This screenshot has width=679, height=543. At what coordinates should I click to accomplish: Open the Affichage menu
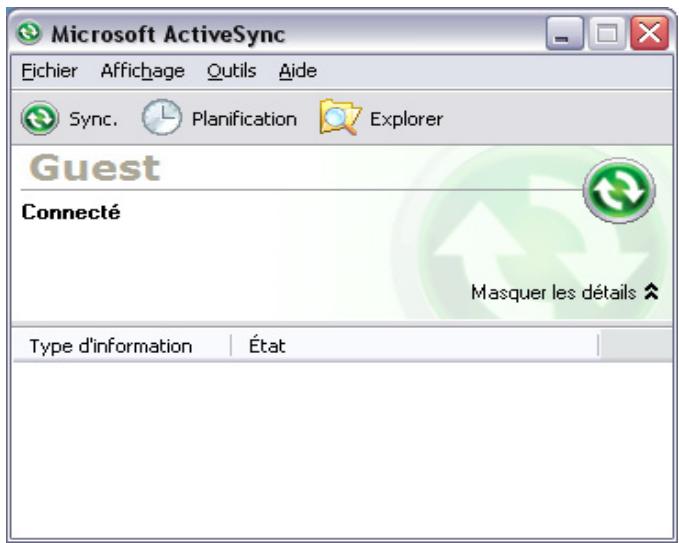point(142,71)
